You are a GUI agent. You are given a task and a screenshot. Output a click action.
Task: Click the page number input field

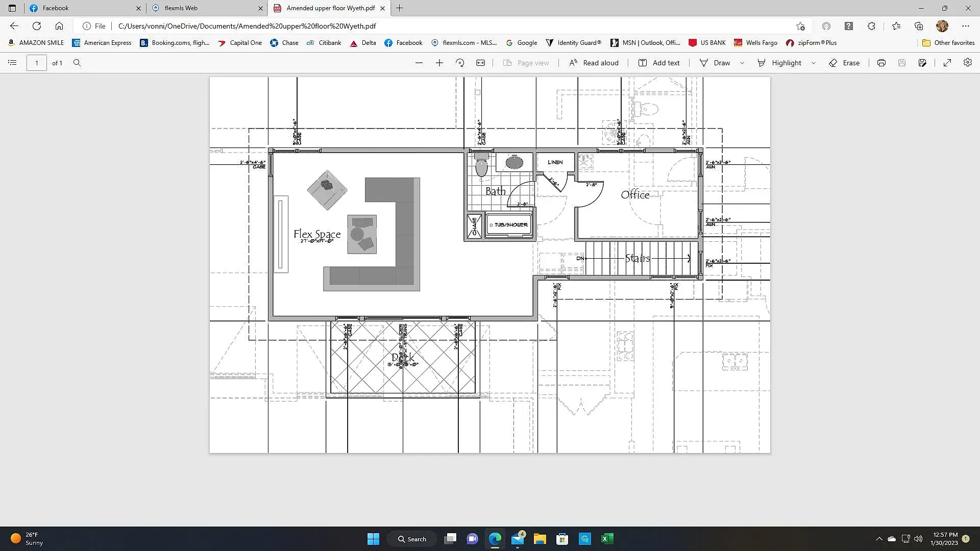click(x=36, y=63)
